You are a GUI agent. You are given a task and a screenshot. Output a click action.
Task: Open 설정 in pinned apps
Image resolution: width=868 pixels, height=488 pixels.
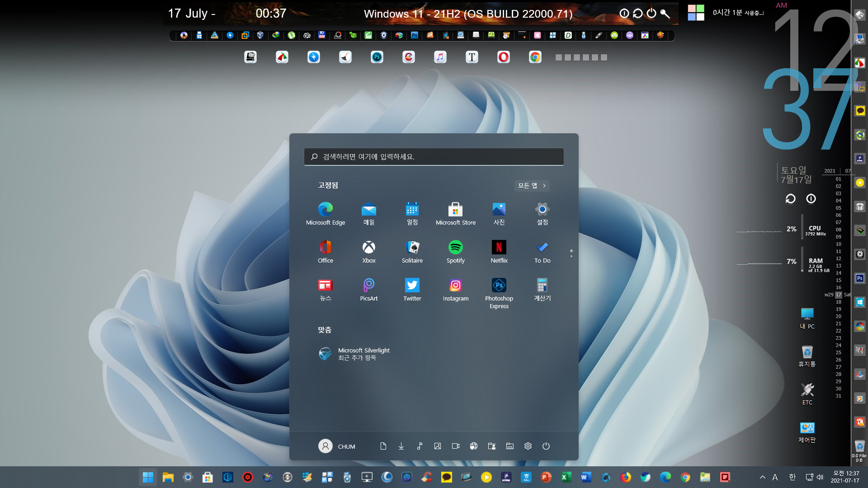point(542,214)
